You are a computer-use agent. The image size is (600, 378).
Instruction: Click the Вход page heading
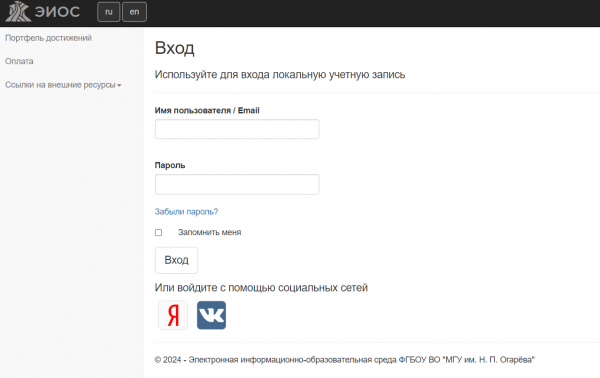(x=174, y=49)
